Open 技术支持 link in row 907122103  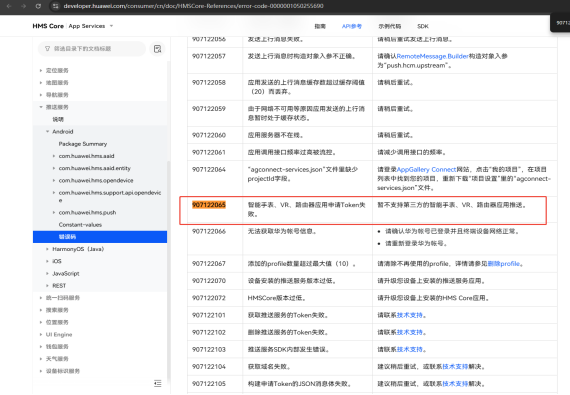[x=409, y=349]
